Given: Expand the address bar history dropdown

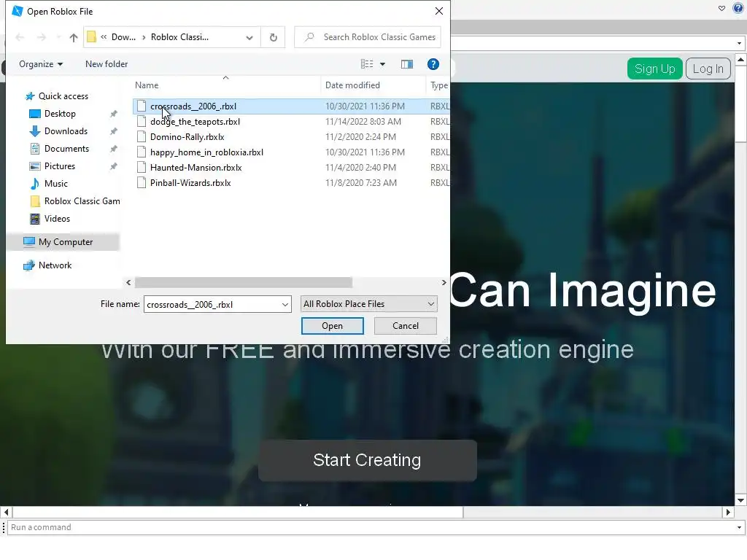Looking at the screenshot, I should coord(249,38).
